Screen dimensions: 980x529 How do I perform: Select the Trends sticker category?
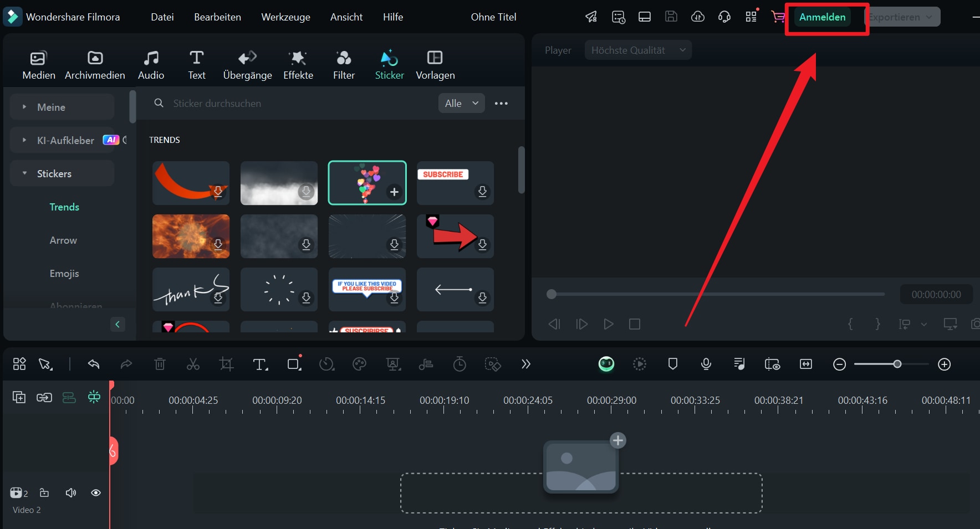point(64,207)
